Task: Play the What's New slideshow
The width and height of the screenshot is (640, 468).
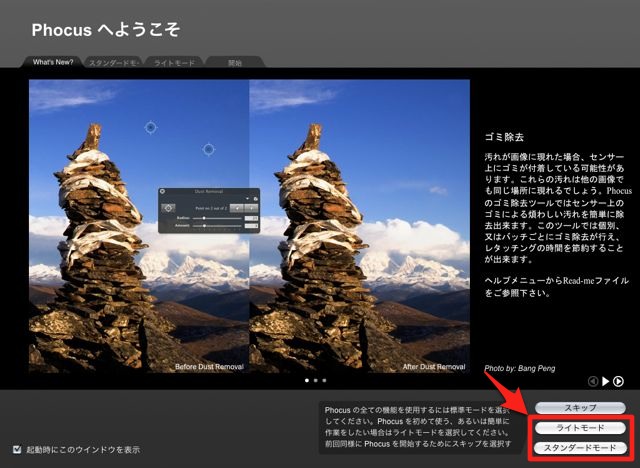Action: click(x=606, y=381)
